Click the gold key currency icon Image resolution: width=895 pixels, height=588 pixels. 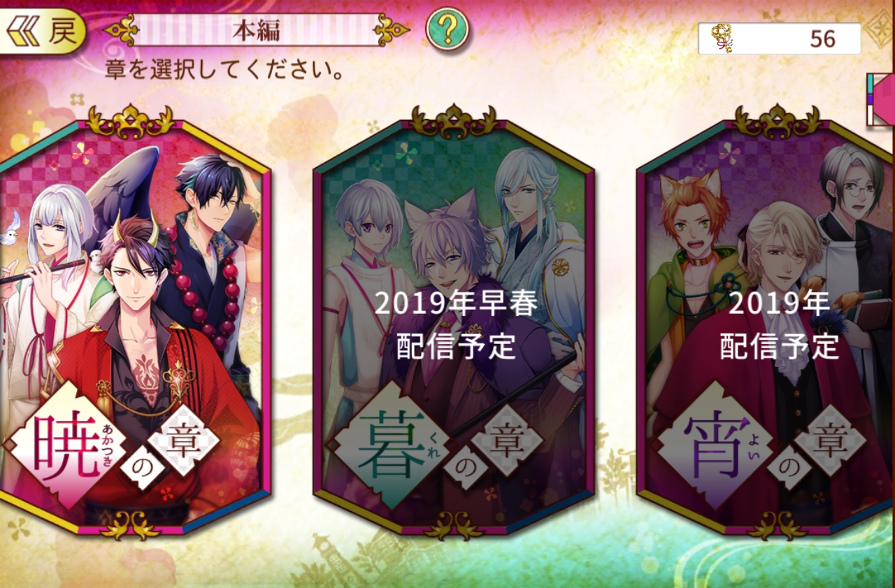[x=722, y=38]
